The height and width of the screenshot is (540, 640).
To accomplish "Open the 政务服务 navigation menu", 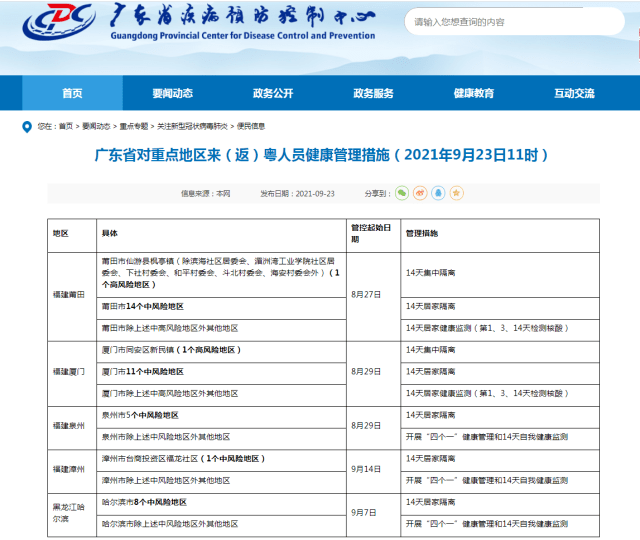I will click(x=373, y=93).
